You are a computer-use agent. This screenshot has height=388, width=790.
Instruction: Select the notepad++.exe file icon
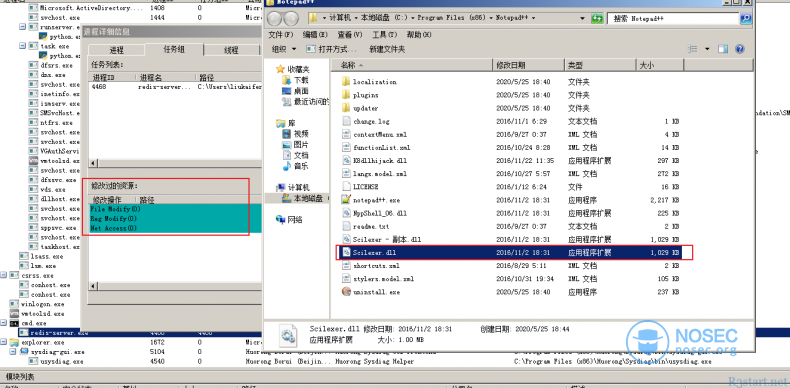click(x=346, y=200)
